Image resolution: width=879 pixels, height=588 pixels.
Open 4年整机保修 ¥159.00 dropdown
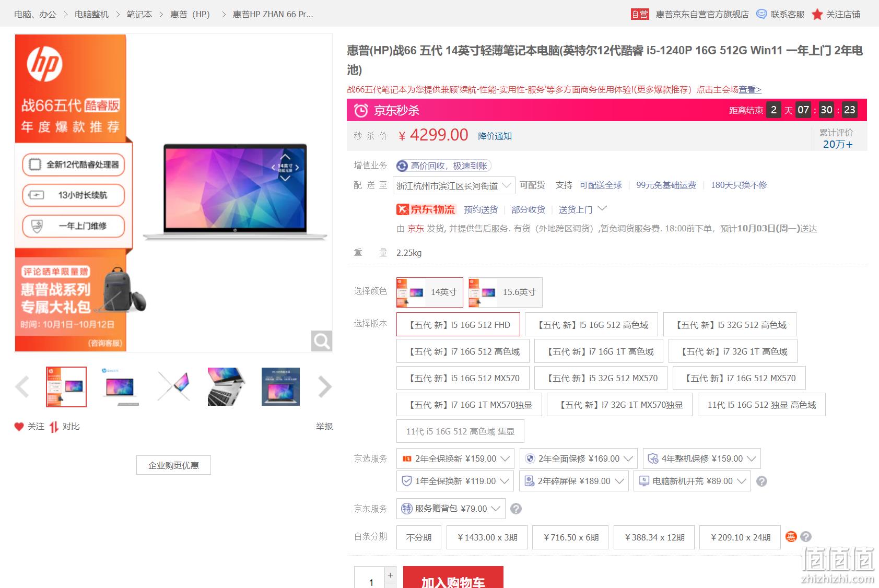[x=702, y=458]
